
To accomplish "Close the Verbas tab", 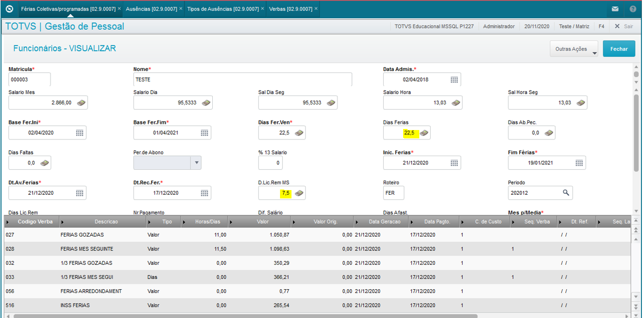I will tap(316, 9).
